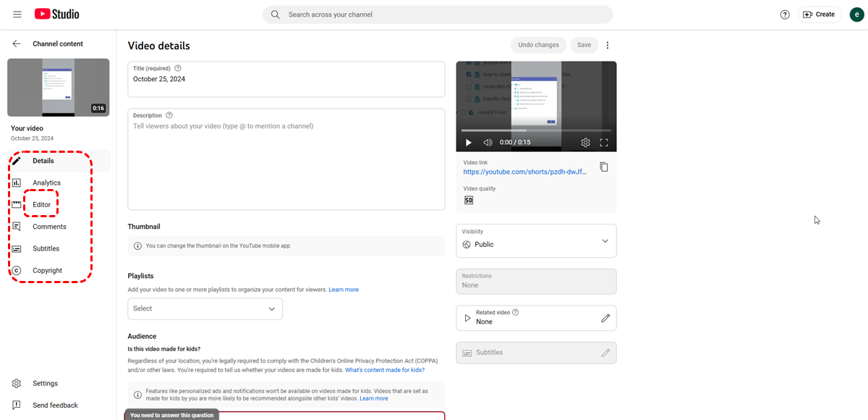This screenshot has height=420, width=868.
Task: Click the Subtitles sidebar icon
Action: point(17,248)
